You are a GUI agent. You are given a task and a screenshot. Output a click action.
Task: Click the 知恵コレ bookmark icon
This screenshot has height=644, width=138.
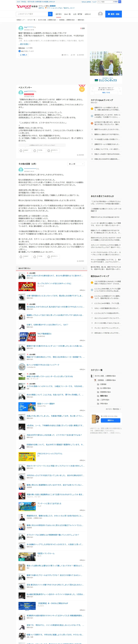(x=62, y=55)
